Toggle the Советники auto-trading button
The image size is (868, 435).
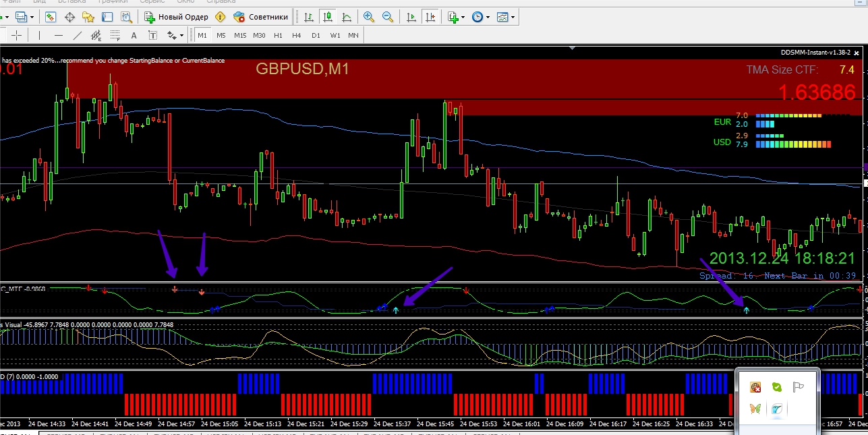(261, 17)
